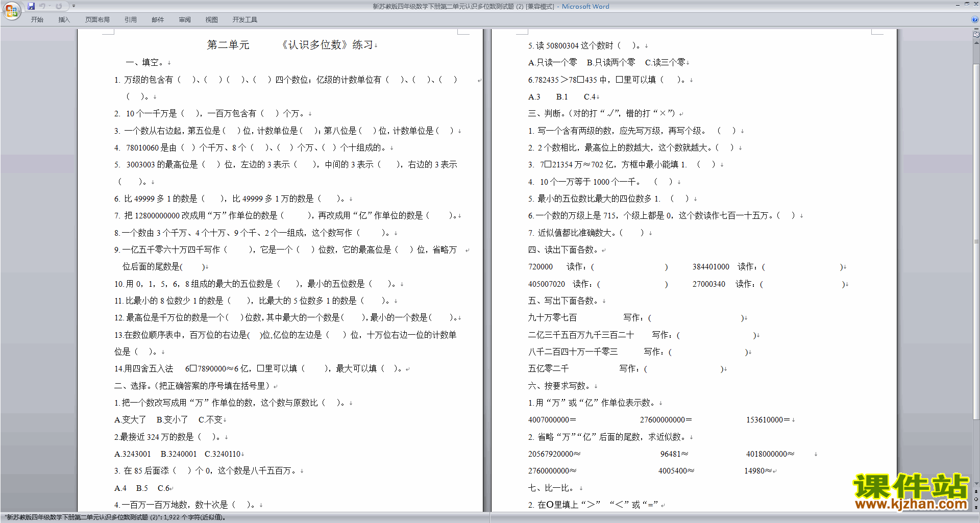
Task: Open Customize Quick Access Toolbar dropdown
Action: pyautogui.click(x=73, y=6)
